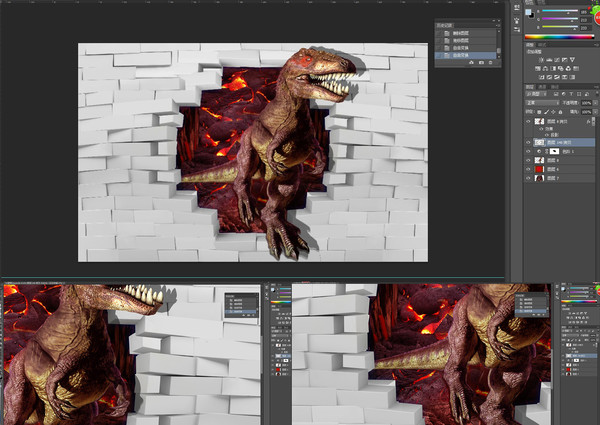This screenshot has width=600, height=425.
Task: Hide the 图层 8 拷贝 layer
Action: (528, 121)
